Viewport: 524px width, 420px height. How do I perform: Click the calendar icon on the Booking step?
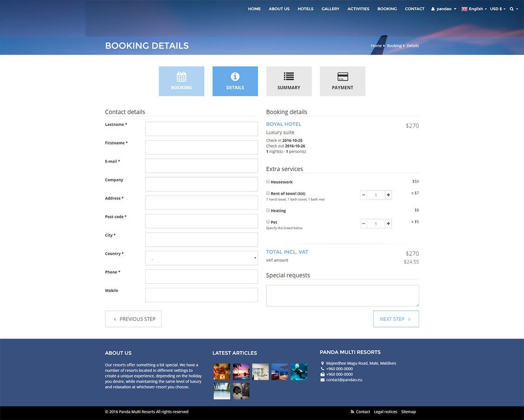[181, 77]
